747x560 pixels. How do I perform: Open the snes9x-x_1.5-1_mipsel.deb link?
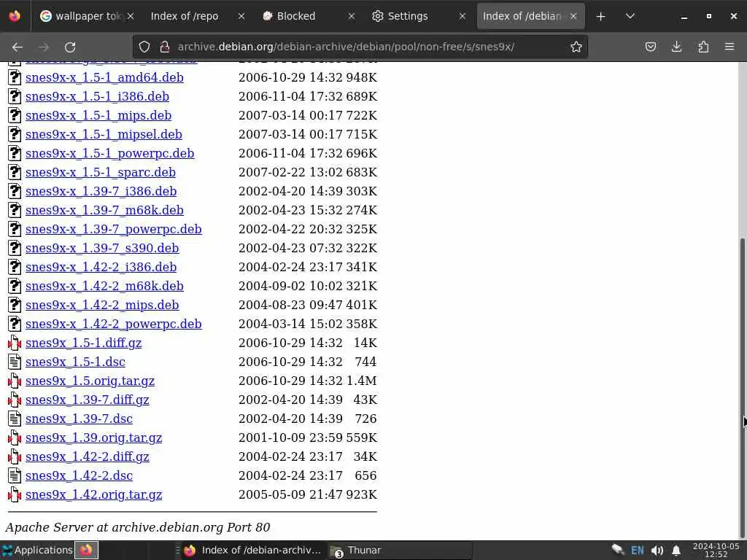(x=104, y=134)
